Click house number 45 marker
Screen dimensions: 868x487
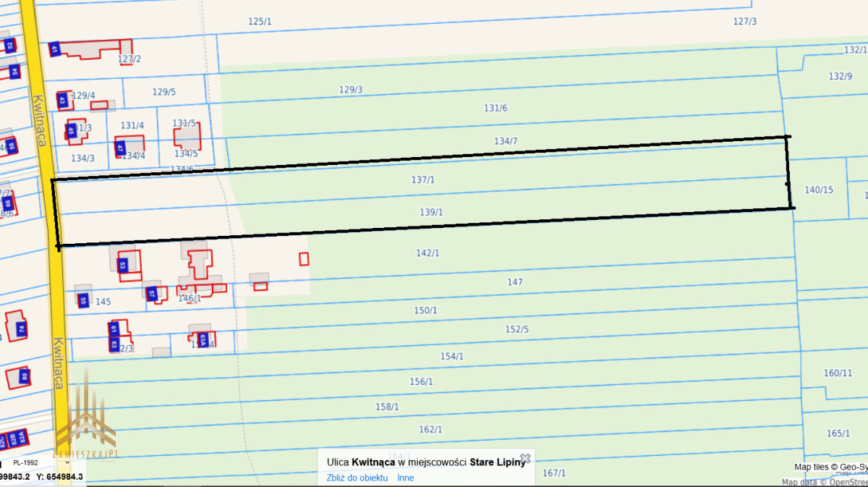click(x=71, y=131)
